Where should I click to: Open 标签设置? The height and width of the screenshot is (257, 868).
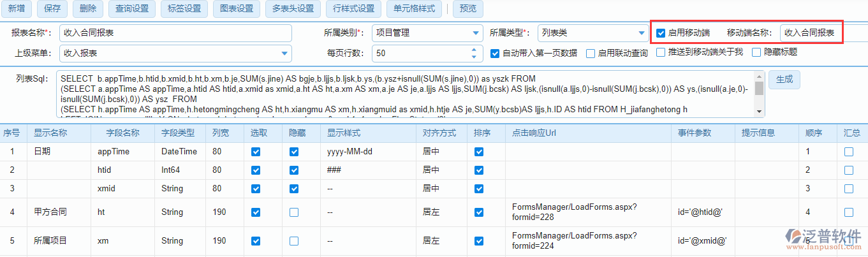[x=184, y=9]
